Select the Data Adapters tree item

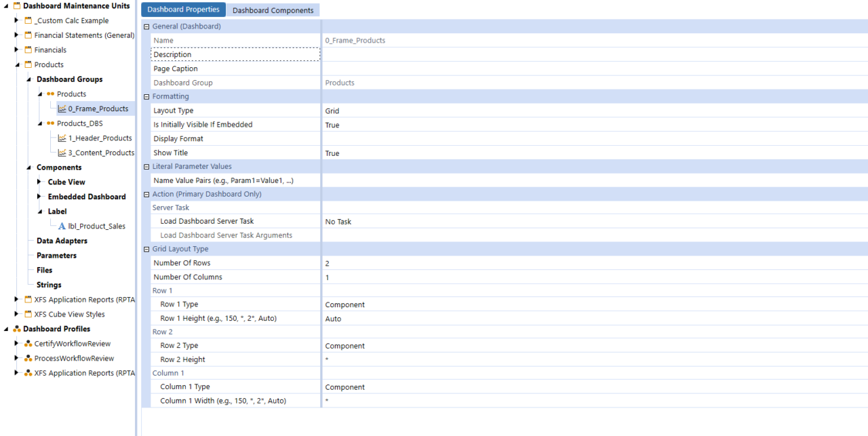(62, 241)
